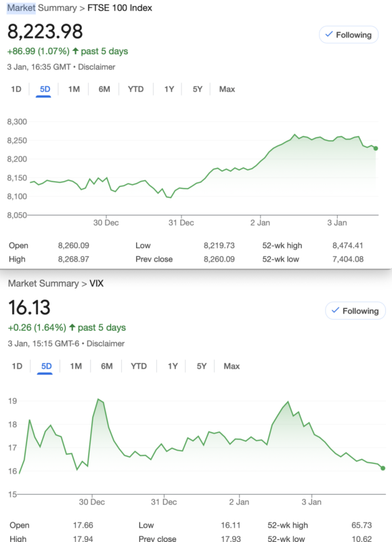Show VIX YTD range
The width and height of the screenshot is (392, 542).
(x=139, y=366)
